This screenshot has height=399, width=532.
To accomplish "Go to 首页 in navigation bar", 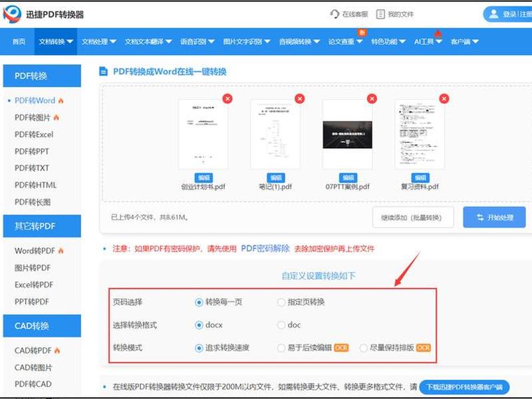I will pos(19,42).
